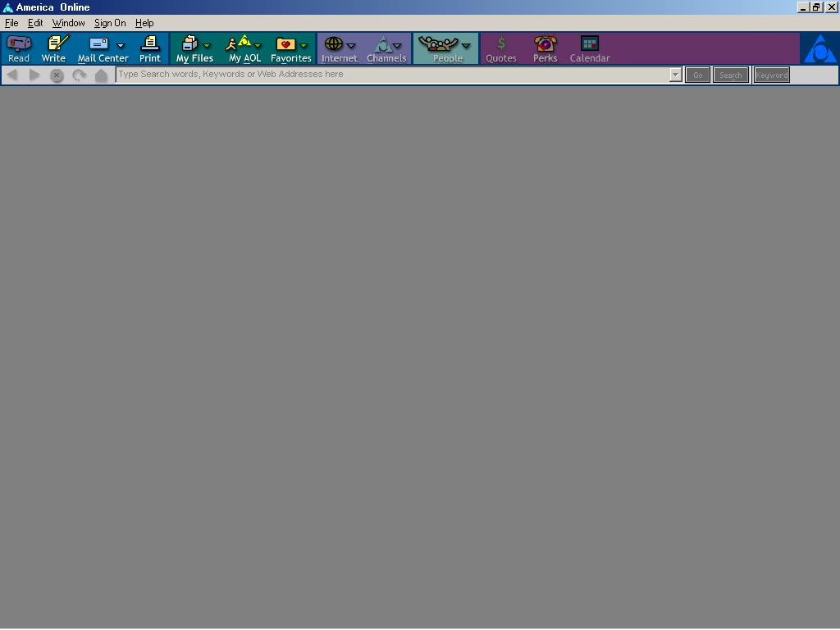Expand the My Files dropdown

coord(207,46)
